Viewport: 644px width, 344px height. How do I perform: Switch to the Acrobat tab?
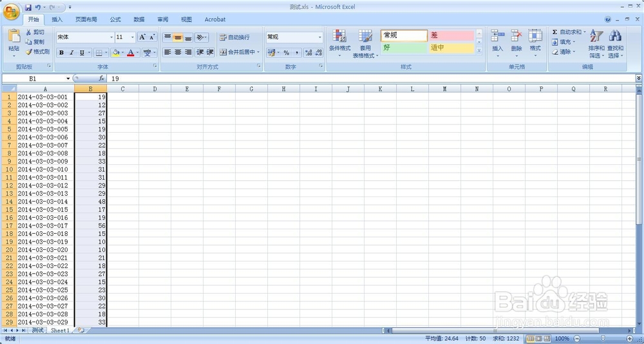[215, 19]
